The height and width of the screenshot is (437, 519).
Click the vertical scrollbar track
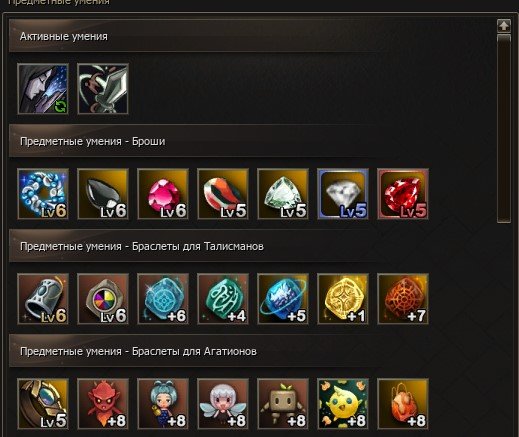[504, 128]
